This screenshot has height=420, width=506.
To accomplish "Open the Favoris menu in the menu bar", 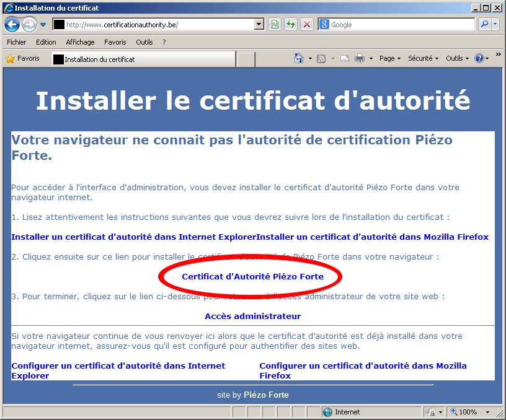I will pos(115,42).
